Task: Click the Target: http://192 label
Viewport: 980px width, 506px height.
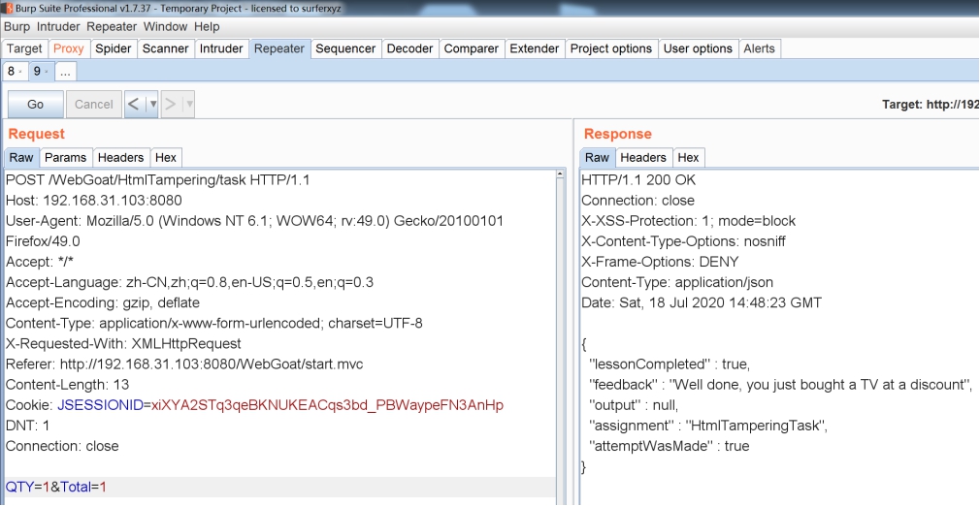Action: pos(930,105)
